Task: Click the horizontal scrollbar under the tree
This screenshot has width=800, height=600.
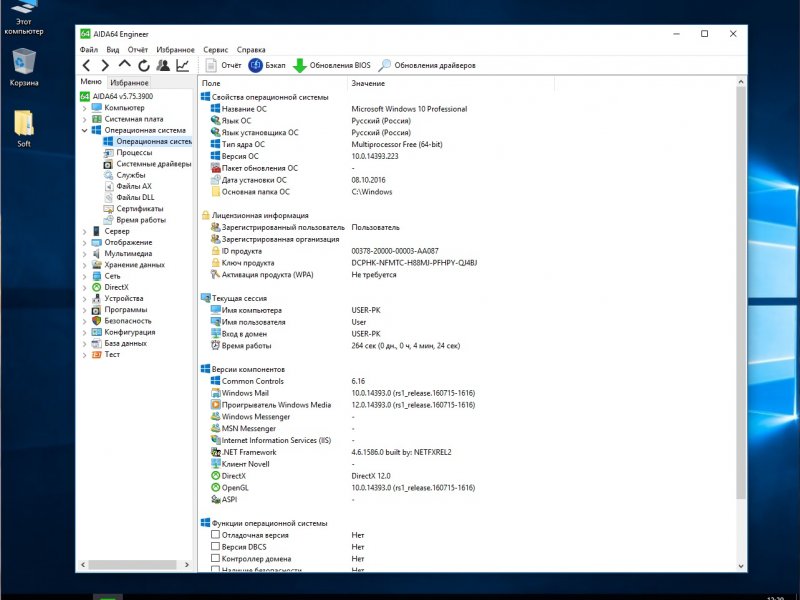Action: 133,565
